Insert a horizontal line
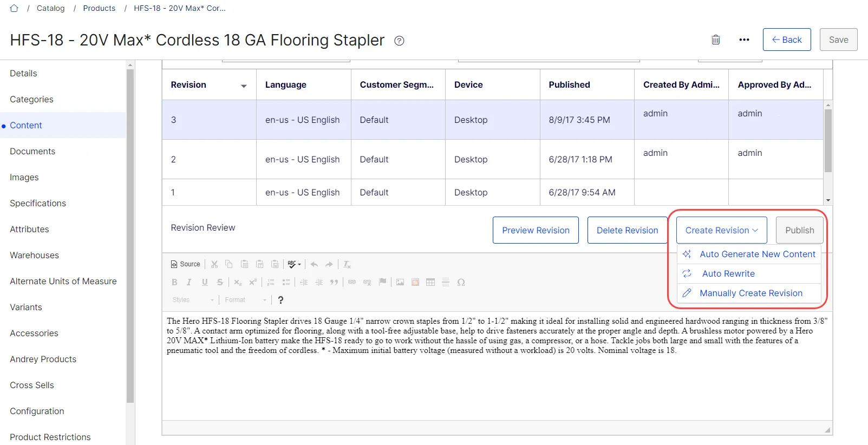 click(446, 282)
